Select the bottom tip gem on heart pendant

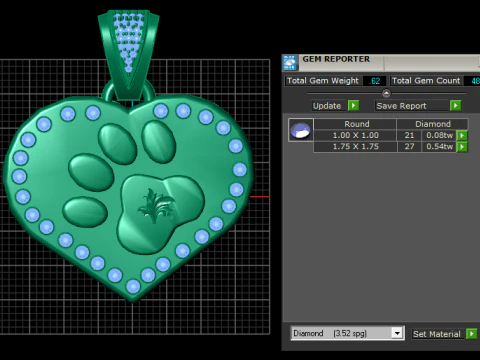tap(133, 287)
